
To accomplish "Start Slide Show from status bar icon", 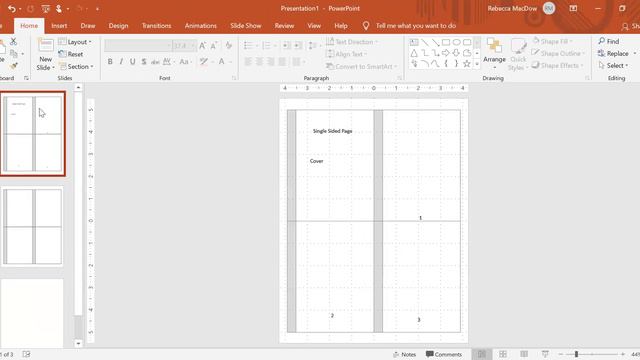I will point(545,354).
